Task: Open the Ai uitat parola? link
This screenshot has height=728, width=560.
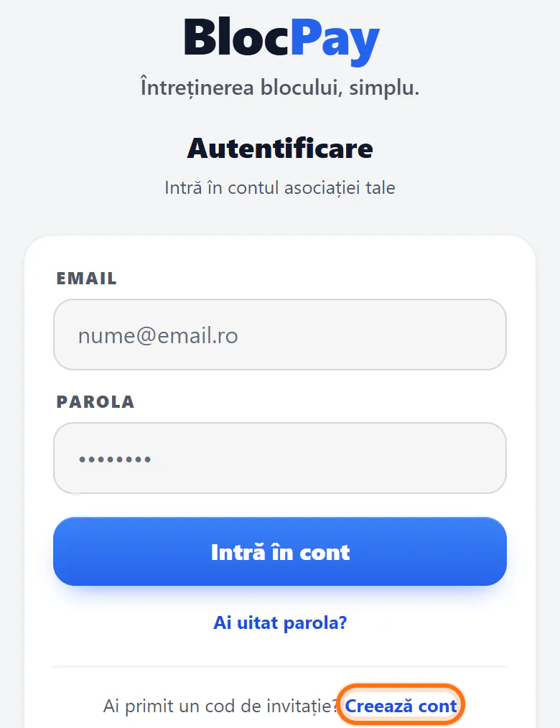Action: point(280,622)
